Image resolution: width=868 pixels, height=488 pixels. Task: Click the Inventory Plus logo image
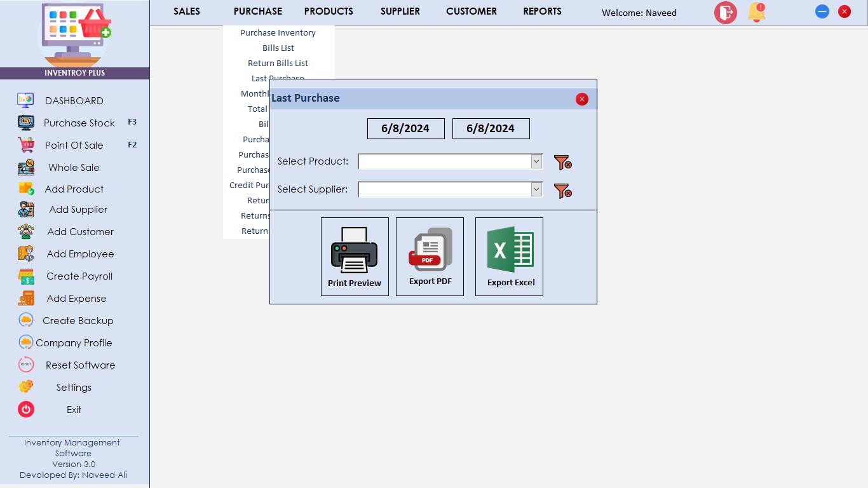click(x=75, y=35)
